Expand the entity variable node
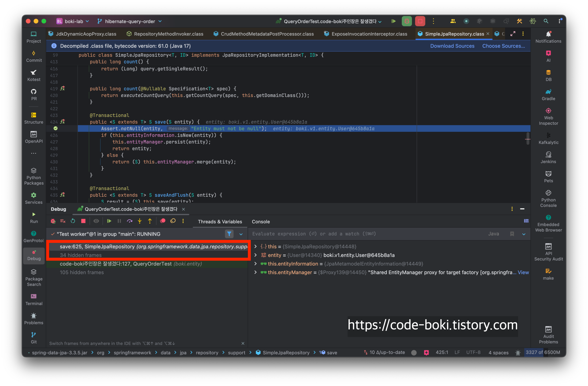 255,255
